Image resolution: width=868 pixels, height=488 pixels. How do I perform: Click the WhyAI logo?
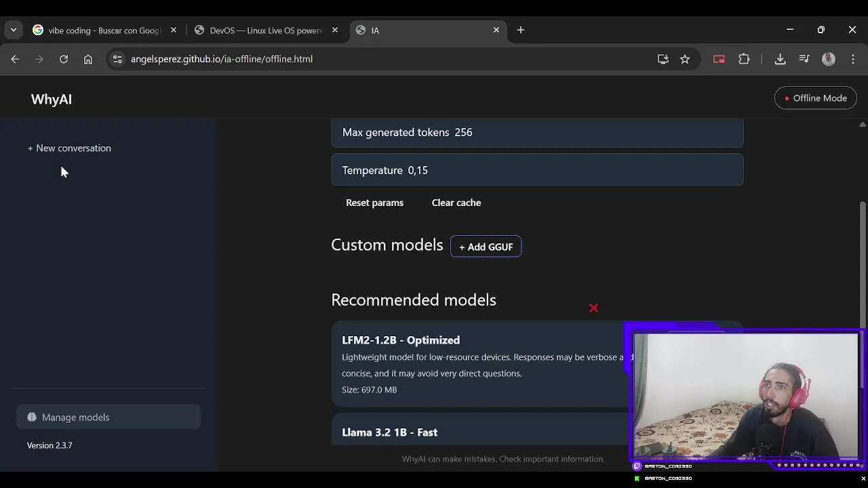coord(52,99)
